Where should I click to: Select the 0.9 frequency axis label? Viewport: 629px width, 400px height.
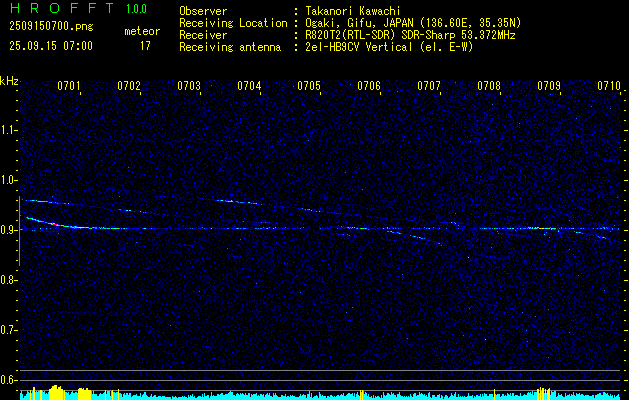point(9,230)
